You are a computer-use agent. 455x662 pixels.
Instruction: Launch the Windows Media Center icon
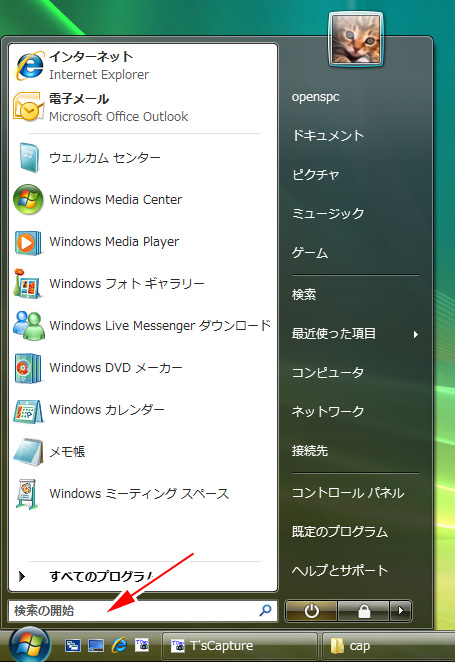pos(28,199)
